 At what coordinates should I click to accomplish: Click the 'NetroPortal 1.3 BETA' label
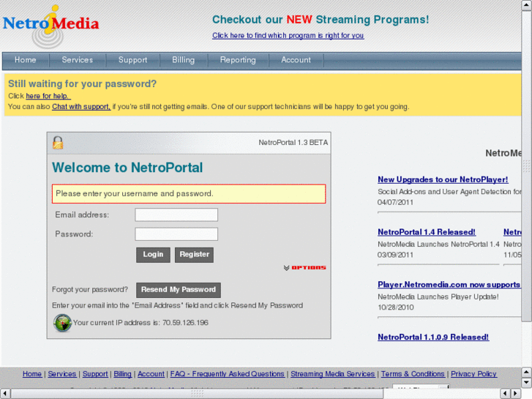[293, 143]
